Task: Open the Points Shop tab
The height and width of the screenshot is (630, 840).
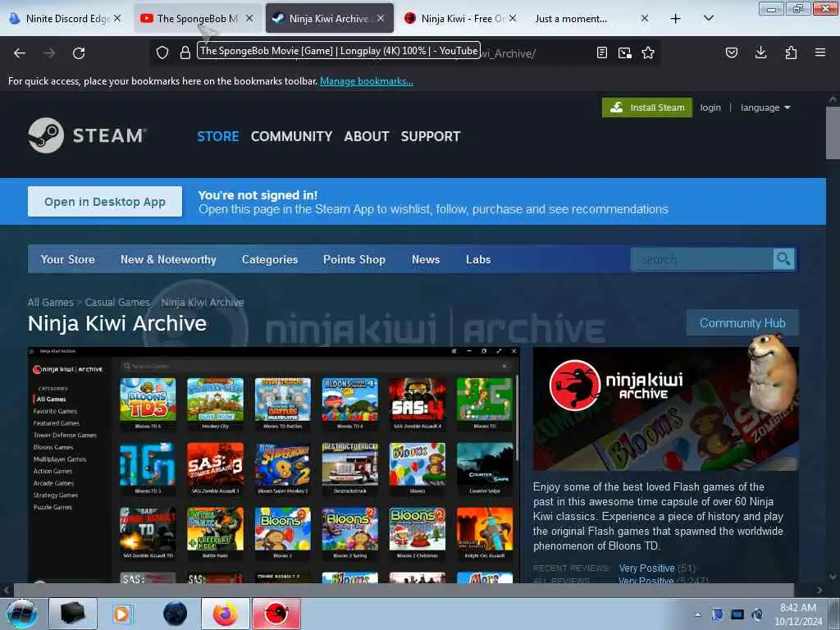Action: [354, 259]
